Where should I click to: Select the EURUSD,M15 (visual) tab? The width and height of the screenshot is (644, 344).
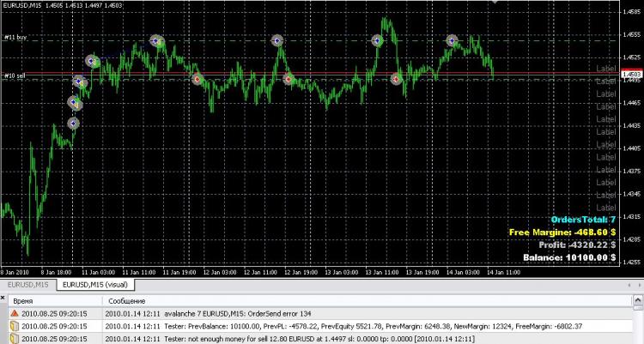(95, 285)
